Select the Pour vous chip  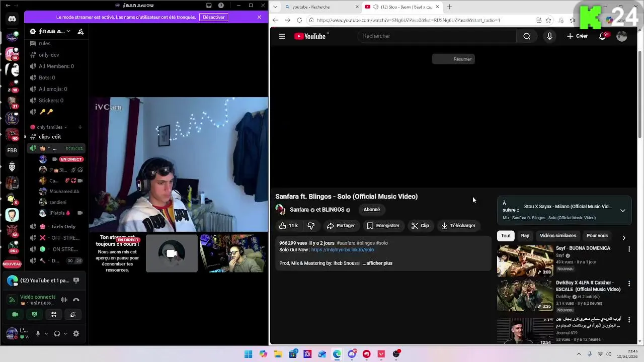click(x=597, y=236)
